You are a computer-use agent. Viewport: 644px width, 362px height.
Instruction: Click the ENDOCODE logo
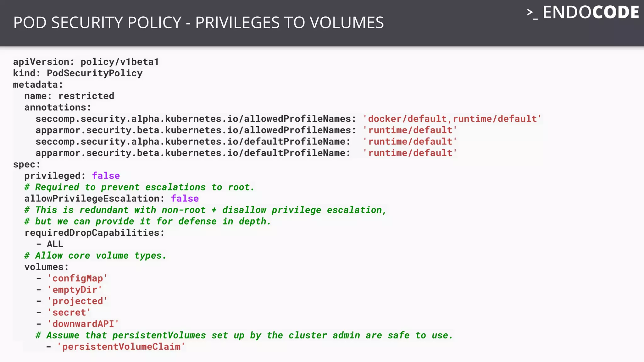tap(583, 13)
